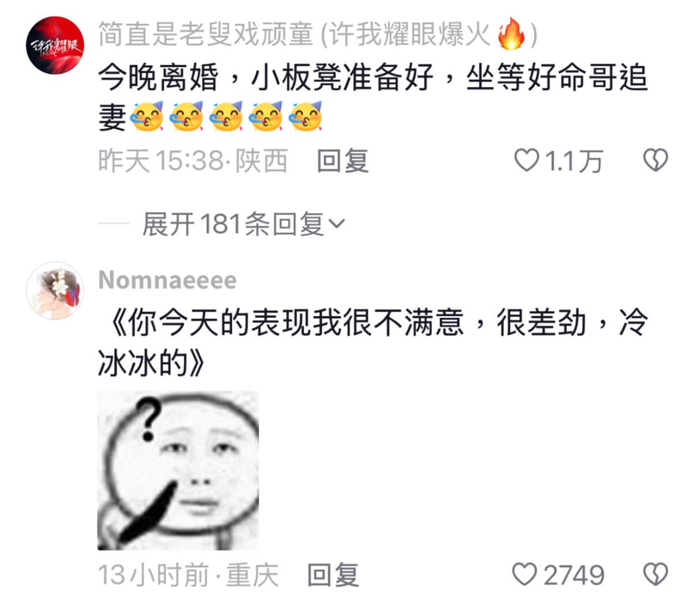Tap the 2749 like count
This screenshot has height=616, width=693.
click(573, 575)
